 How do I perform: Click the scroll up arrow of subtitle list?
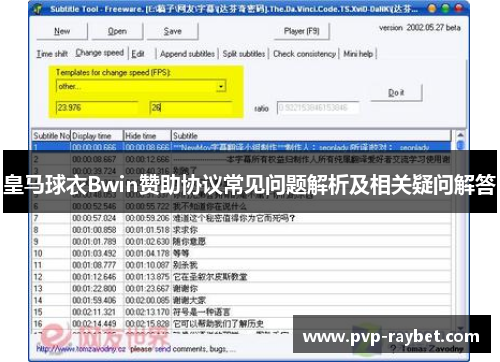[460, 135]
